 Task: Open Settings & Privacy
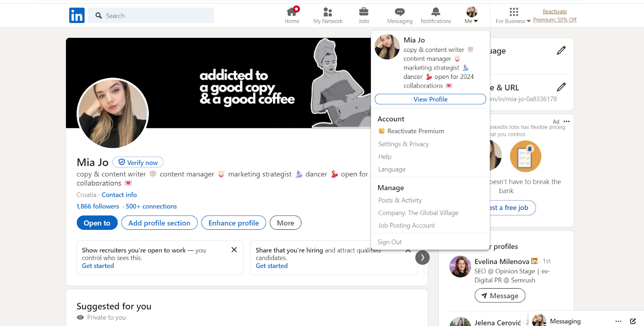[403, 144]
